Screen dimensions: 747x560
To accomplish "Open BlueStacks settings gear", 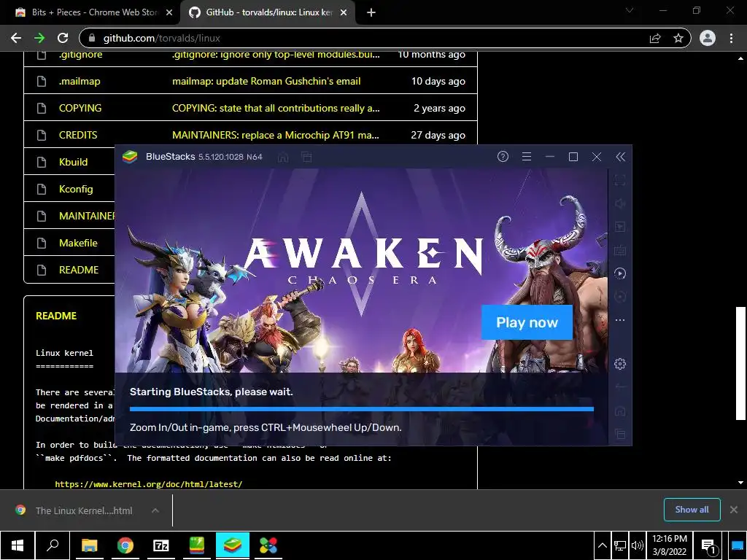I will click(620, 364).
